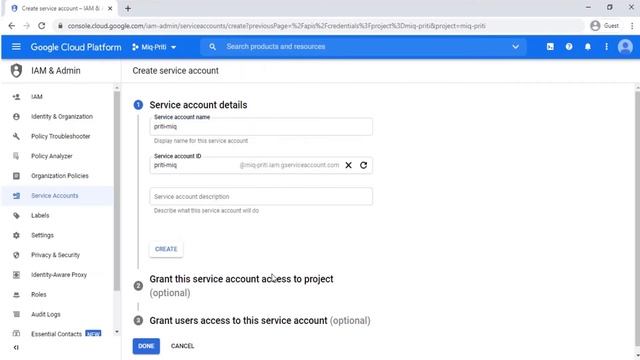The height and width of the screenshot is (360, 640).
Task: Regenerate the service account ID
Action: 363,165
